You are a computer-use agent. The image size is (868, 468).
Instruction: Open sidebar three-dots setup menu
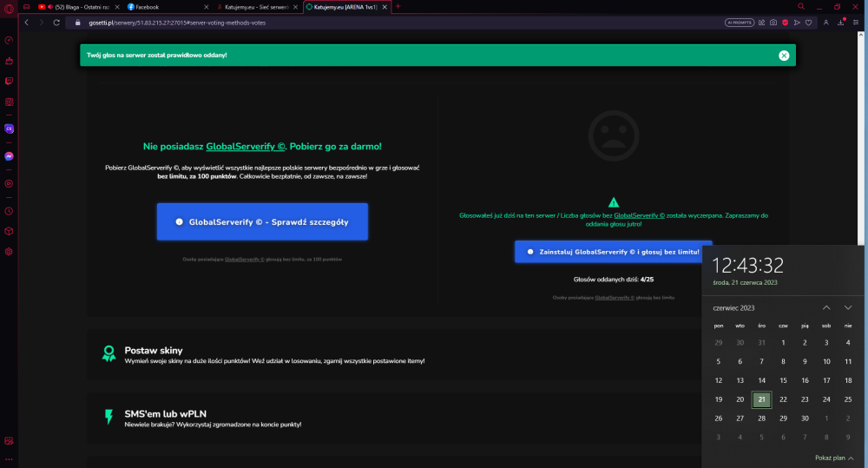9,459
